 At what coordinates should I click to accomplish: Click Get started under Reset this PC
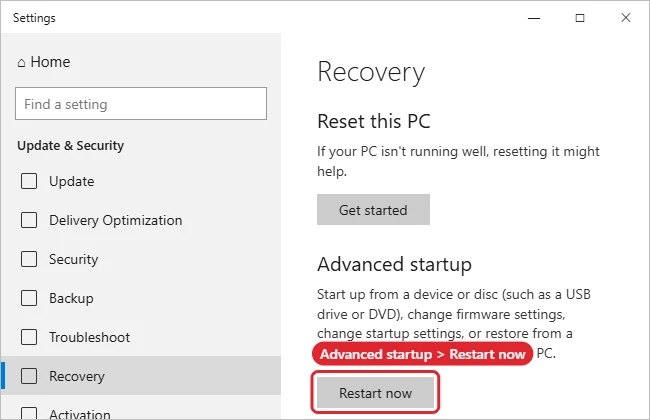click(373, 210)
